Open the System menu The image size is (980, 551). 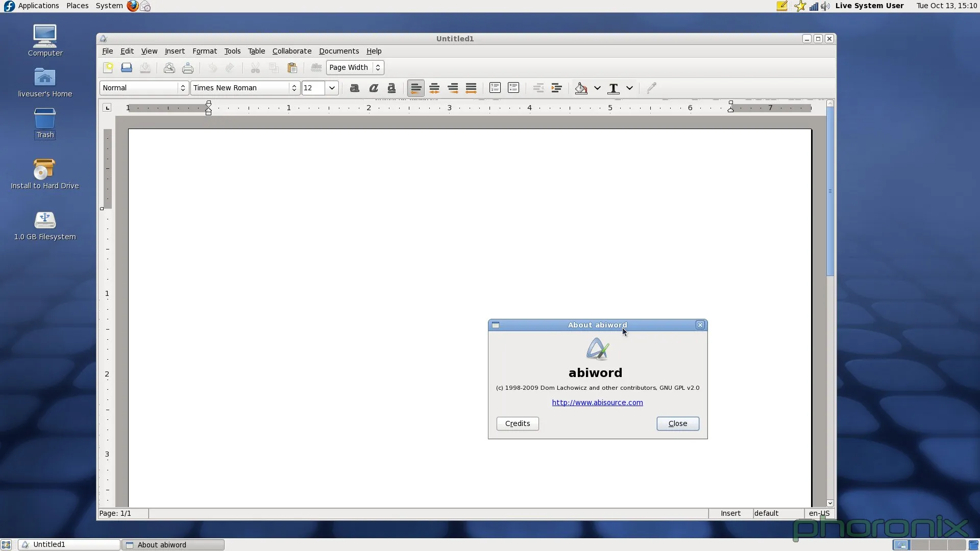pos(109,6)
